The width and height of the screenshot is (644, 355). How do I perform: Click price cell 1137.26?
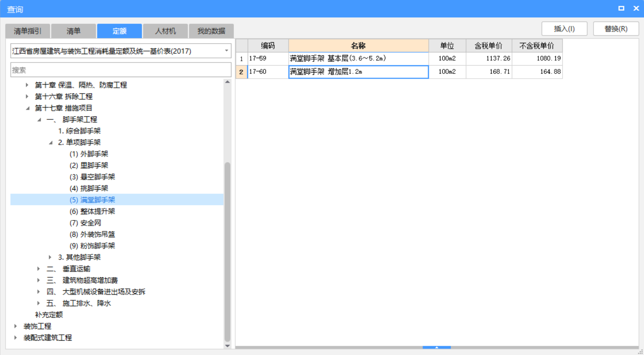click(x=489, y=59)
